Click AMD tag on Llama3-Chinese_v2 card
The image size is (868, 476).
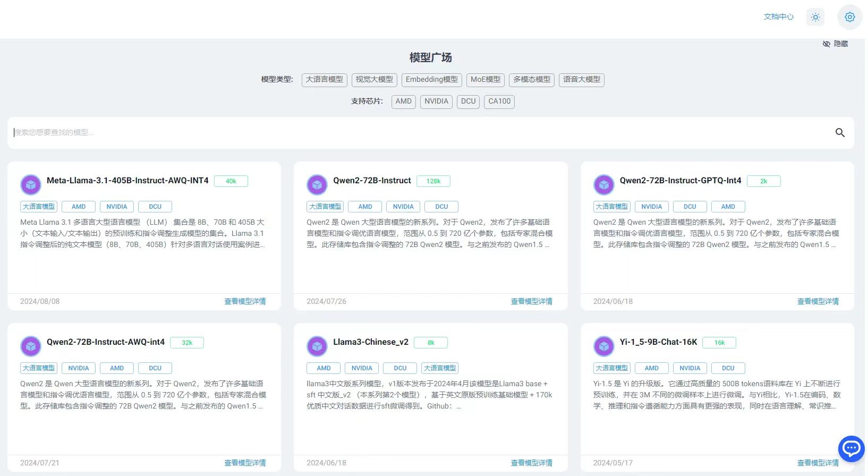point(324,368)
